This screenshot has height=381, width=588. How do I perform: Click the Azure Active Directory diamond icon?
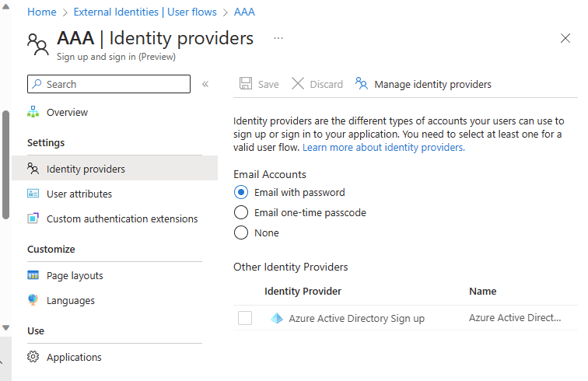(x=277, y=318)
